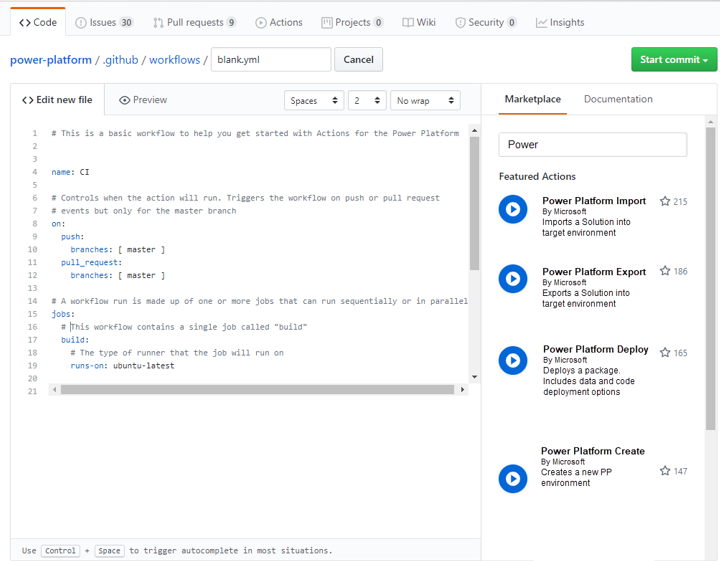Star the Power Platform Export action
The image size is (720, 561).
click(665, 271)
